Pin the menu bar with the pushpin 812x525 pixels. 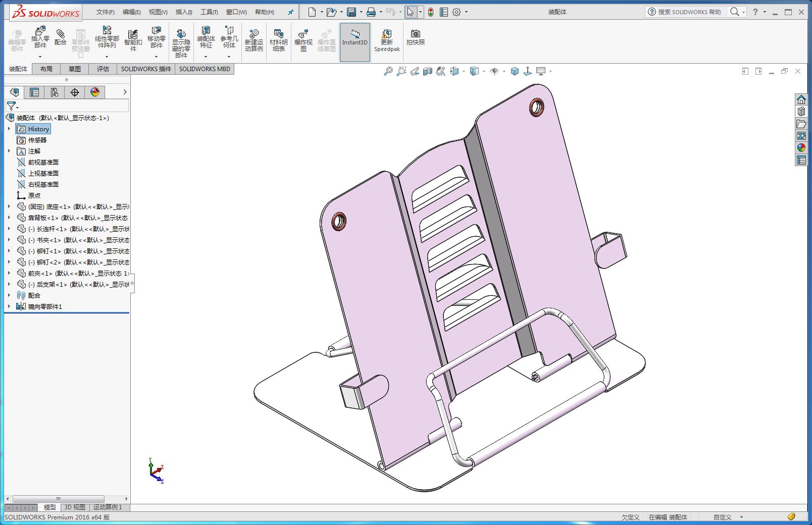click(x=290, y=12)
